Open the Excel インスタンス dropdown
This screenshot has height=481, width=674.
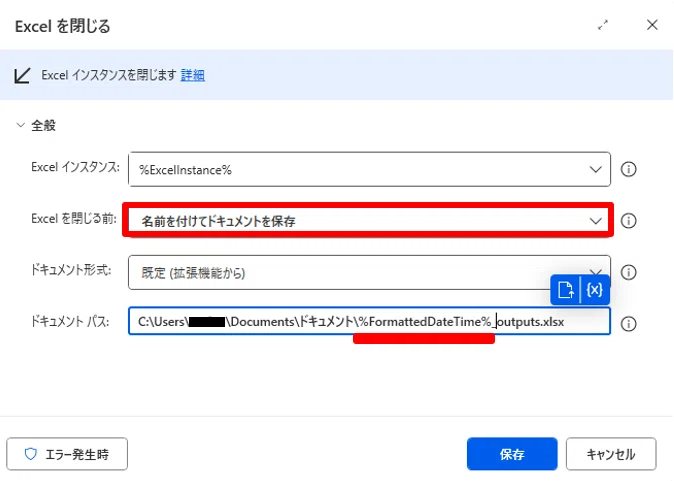click(x=369, y=169)
